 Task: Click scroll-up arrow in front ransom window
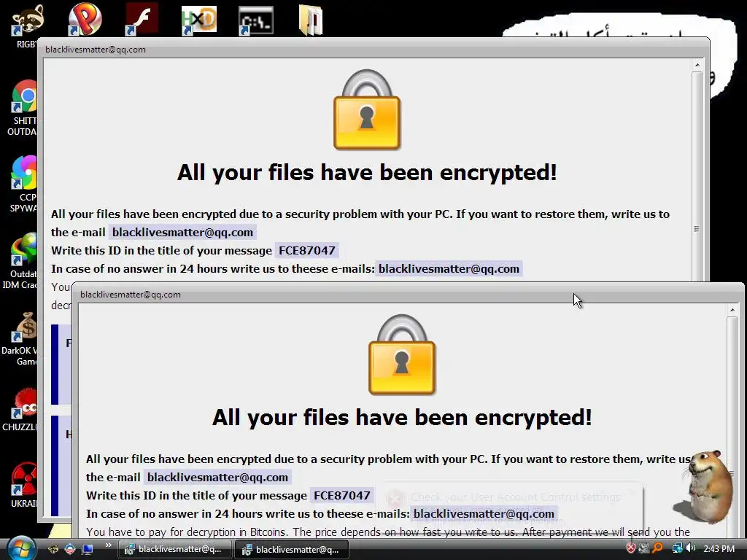point(732,310)
